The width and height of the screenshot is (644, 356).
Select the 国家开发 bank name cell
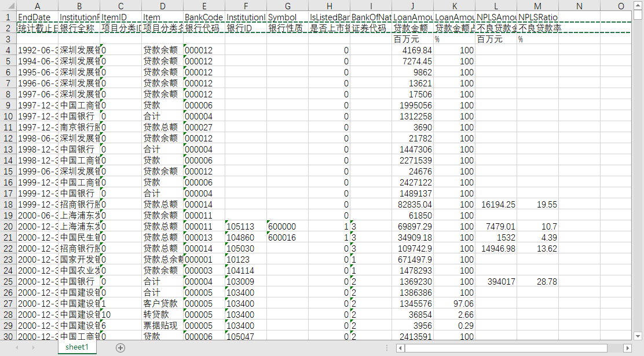click(79, 259)
